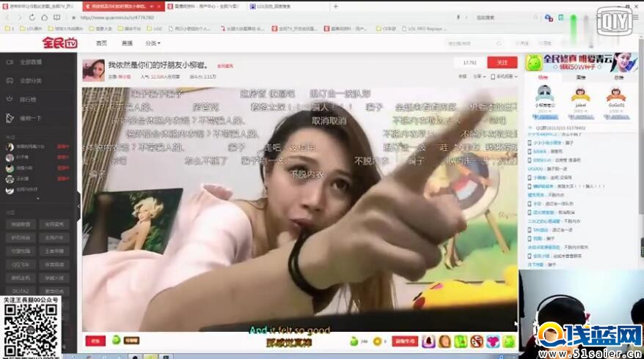644x359 pixels.
Task: Open a new browser tab
Action: [x=335, y=6]
